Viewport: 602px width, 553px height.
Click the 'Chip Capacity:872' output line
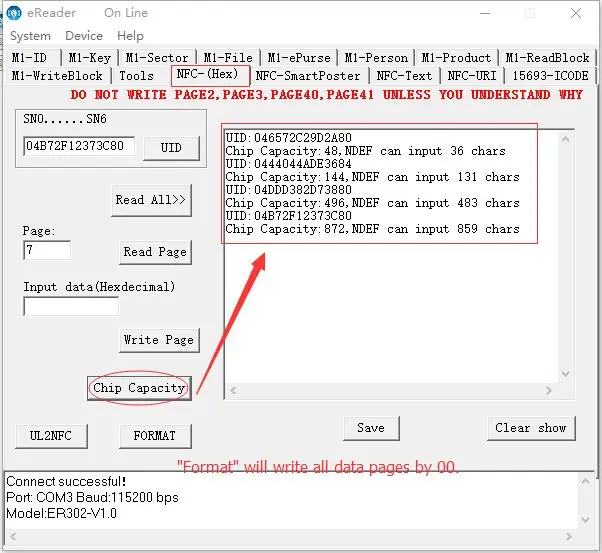pyautogui.click(x=372, y=229)
